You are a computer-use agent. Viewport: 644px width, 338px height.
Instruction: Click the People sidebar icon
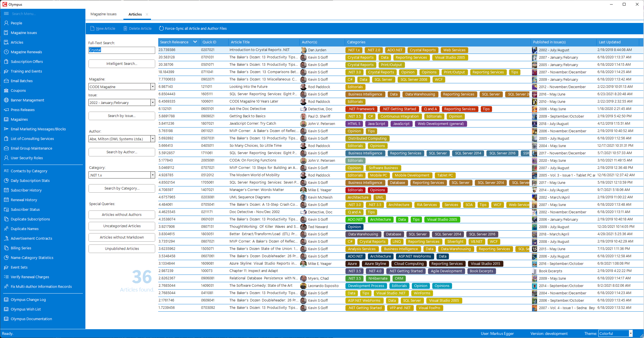[x=6, y=23]
